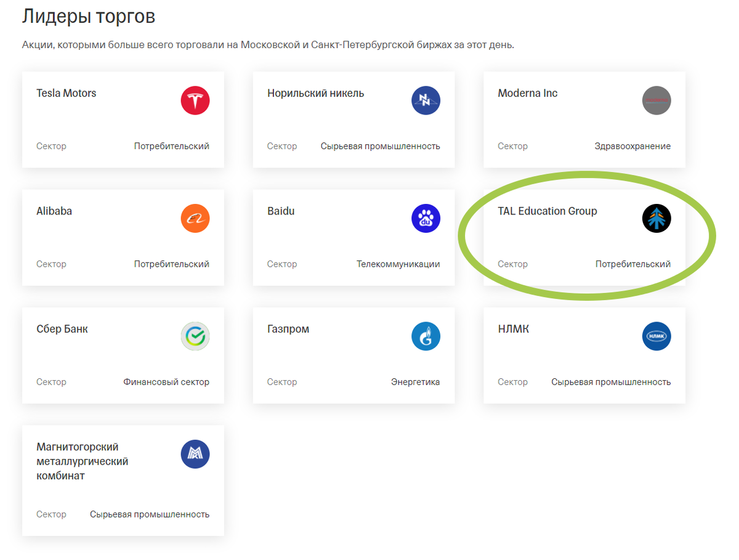The width and height of the screenshot is (739, 560).
Task: Click the Tesla Motors logo icon
Action: point(195,100)
